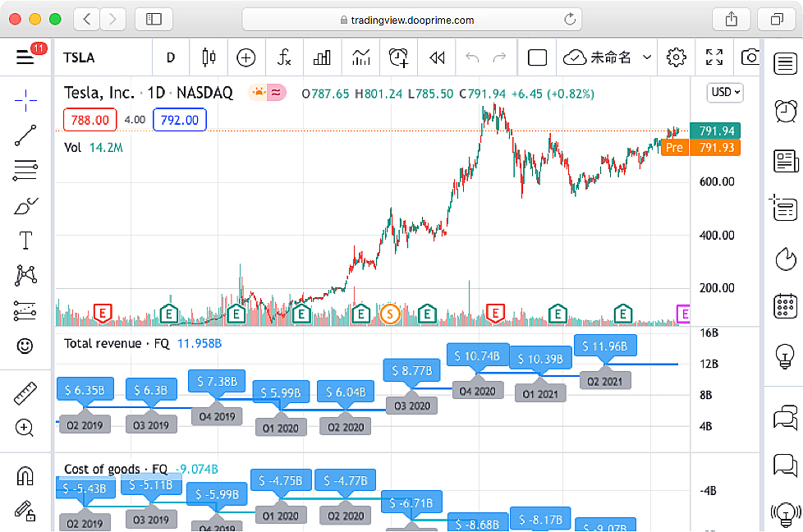The image size is (803, 532).
Task: Click the 792.00 buy price button
Action: (x=179, y=120)
